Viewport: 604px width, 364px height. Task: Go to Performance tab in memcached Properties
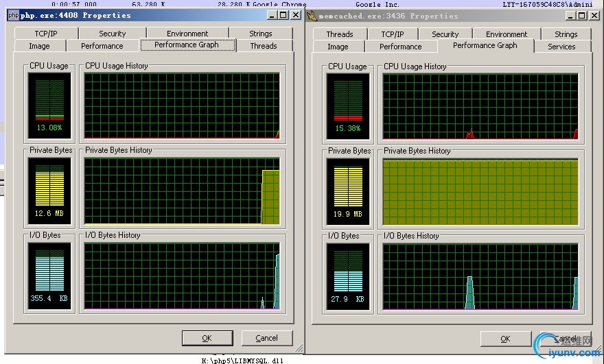(x=400, y=47)
